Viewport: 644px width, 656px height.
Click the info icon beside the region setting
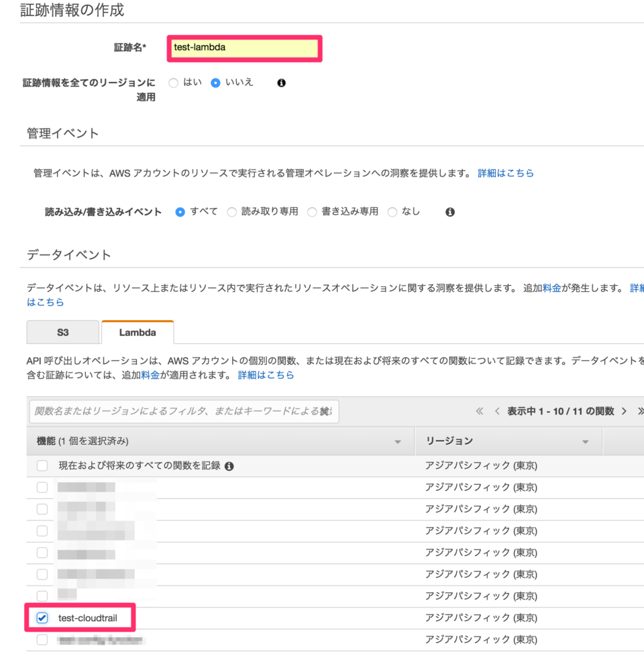point(281,83)
